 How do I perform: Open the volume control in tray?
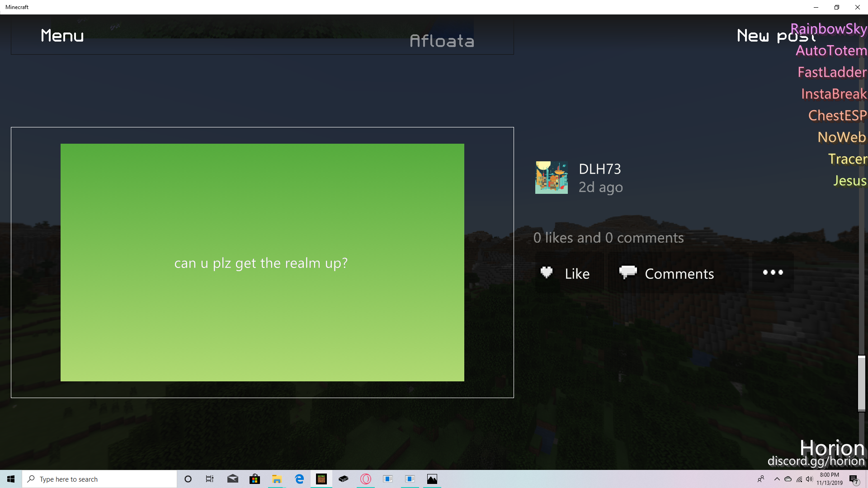809,479
